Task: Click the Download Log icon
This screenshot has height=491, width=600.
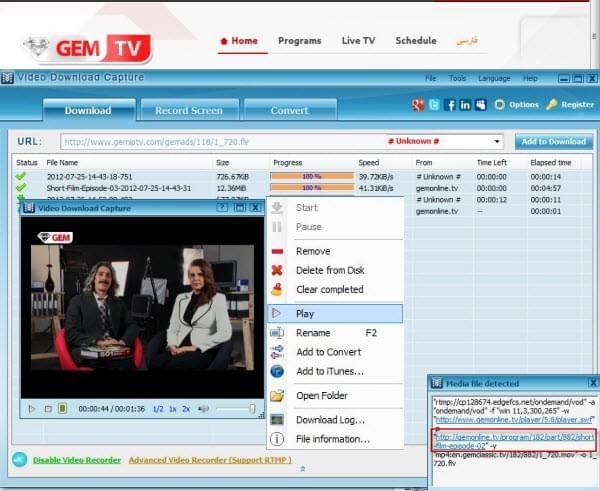Action: click(x=277, y=419)
